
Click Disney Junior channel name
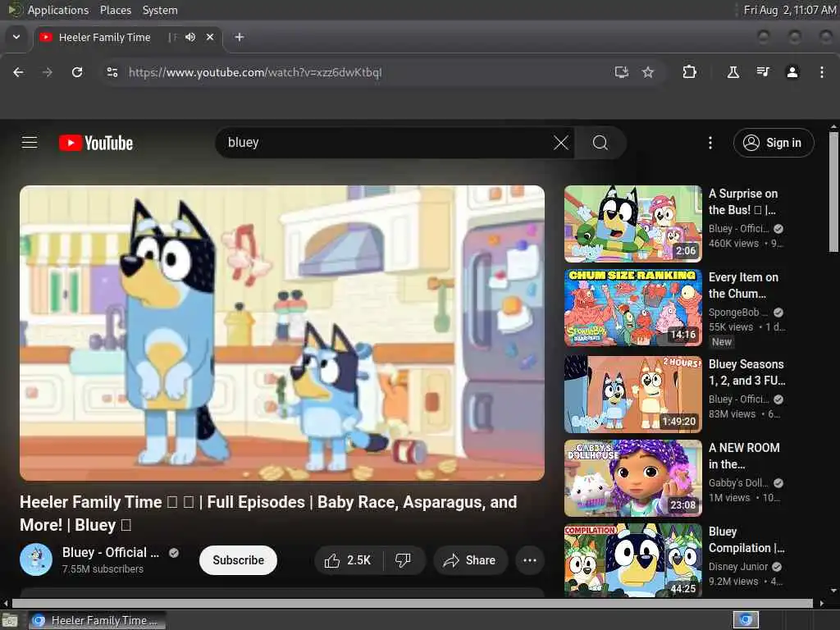click(x=738, y=567)
